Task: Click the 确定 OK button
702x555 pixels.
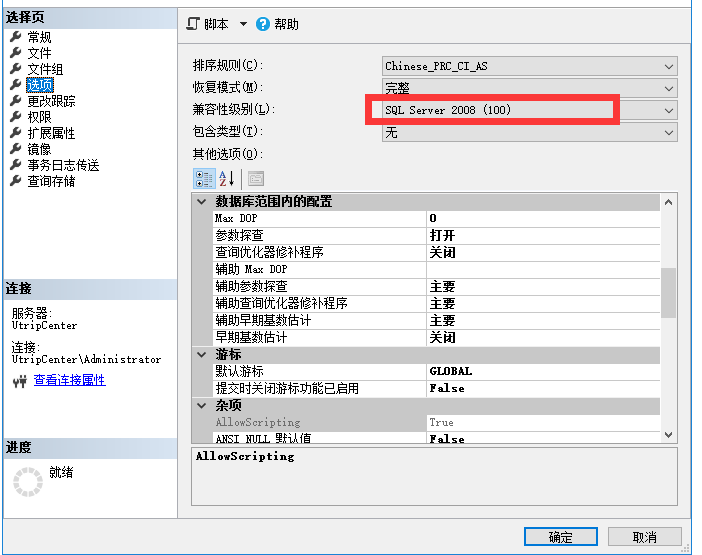Action: click(x=561, y=537)
